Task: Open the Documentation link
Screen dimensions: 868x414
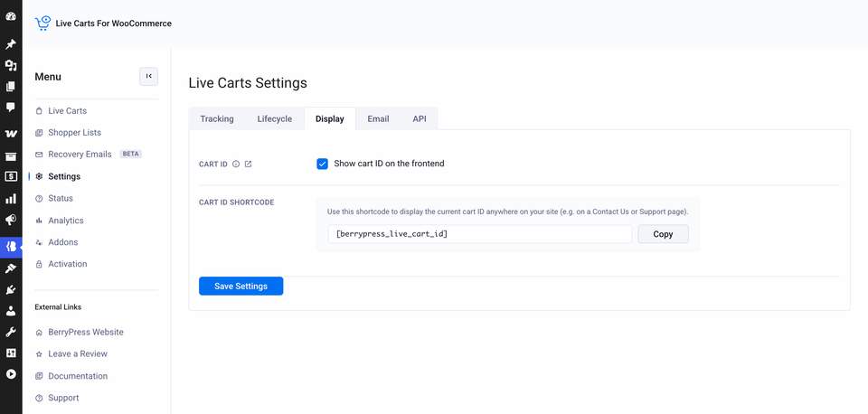Action: click(x=78, y=376)
